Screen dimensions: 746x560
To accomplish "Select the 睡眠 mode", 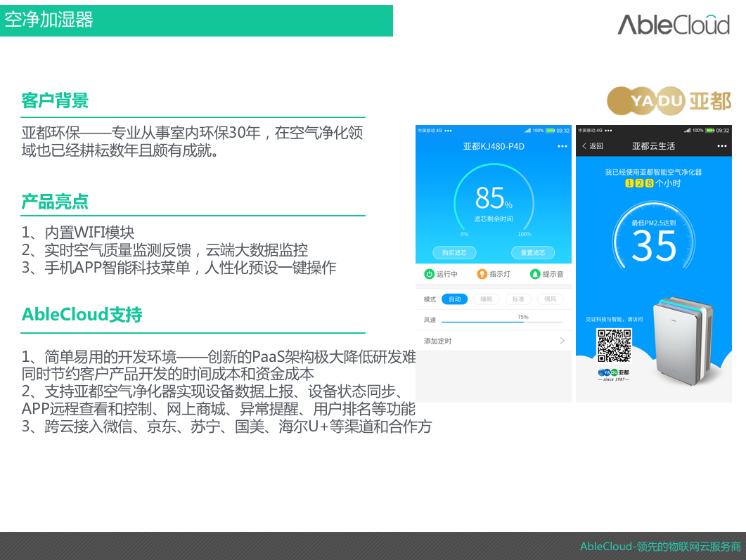I will click(487, 299).
